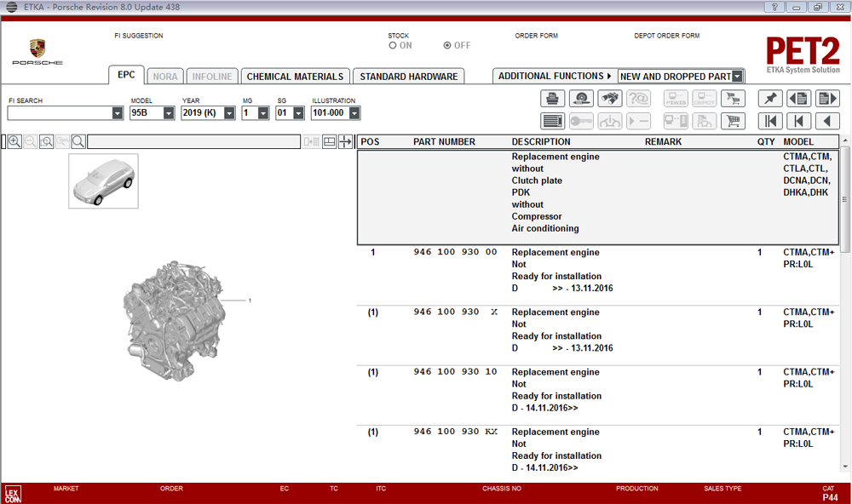852x504 pixels.
Task: Click the zoom region magnifier icon
Action: 47,141
